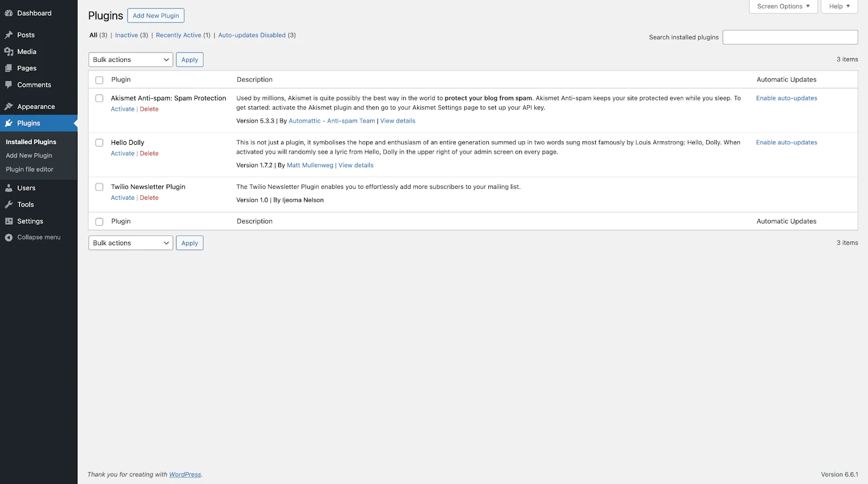Viewport: 868px width, 484px height.
Task: Enable auto-updates for Akismet
Action: [787, 98]
